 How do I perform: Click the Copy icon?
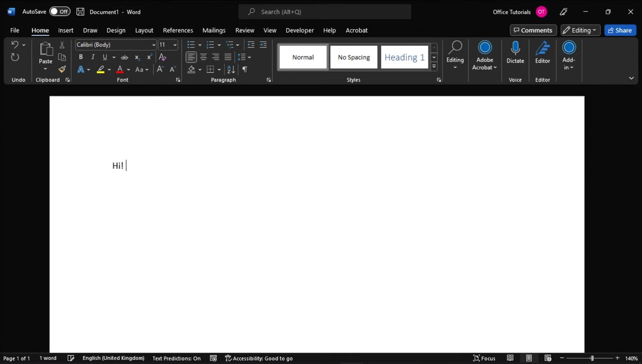tap(62, 57)
